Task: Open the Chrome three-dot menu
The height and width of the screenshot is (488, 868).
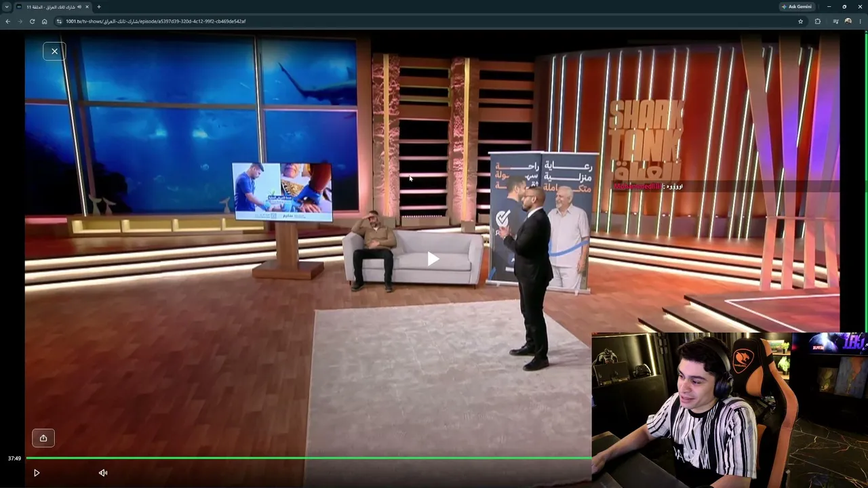Action: [860, 21]
